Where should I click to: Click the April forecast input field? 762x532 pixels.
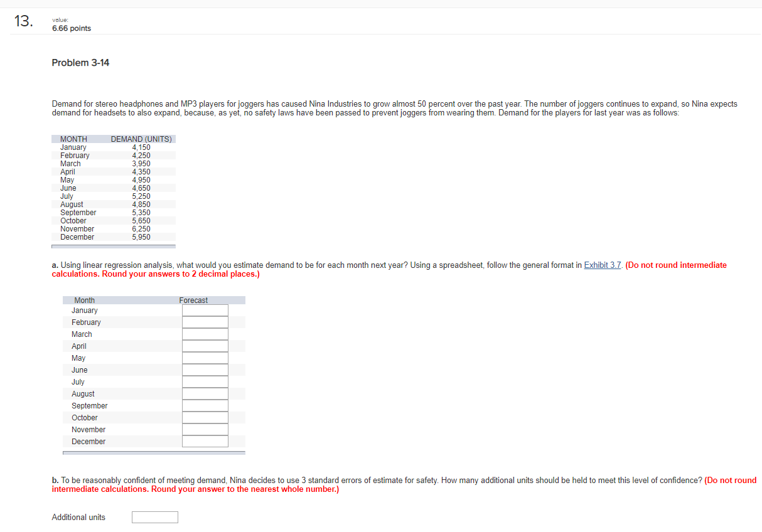click(x=205, y=346)
